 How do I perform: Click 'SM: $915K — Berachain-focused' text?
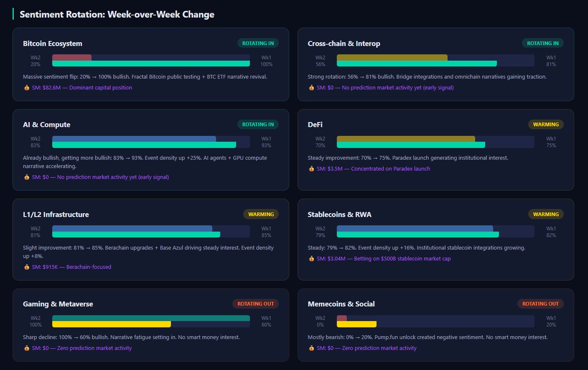pyautogui.click(x=72, y=267)
